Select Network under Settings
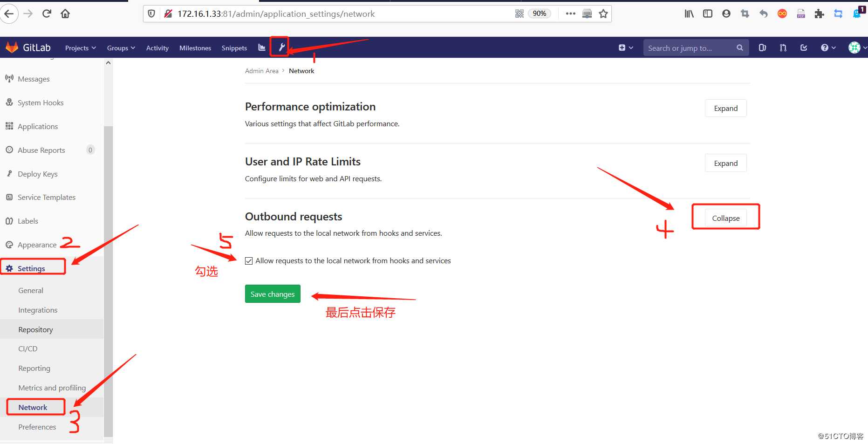868x444 pixels. click(x=33, y=407)
